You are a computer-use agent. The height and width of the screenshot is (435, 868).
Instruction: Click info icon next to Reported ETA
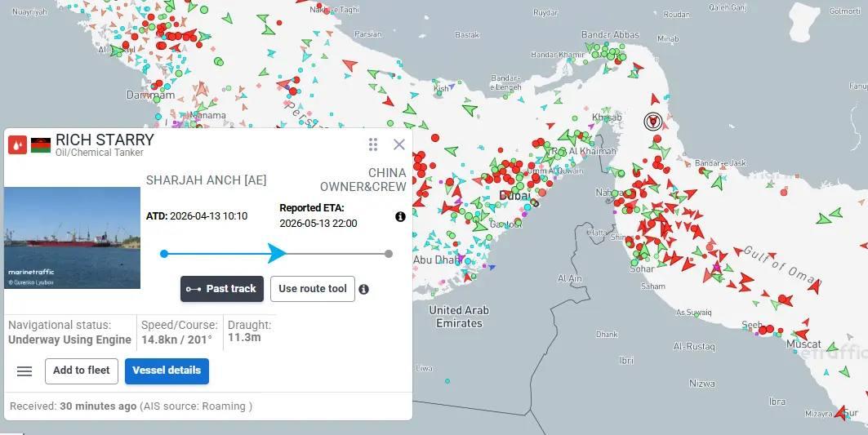point(400,216)
